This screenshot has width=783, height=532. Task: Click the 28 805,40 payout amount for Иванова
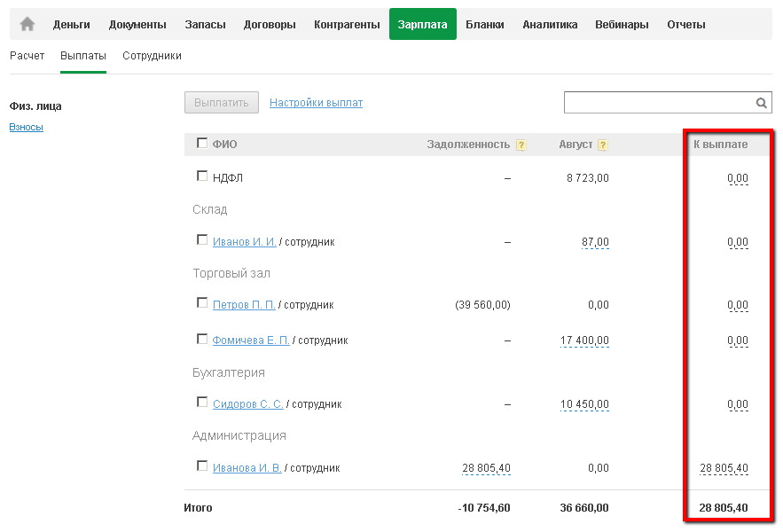coord(724,468)
